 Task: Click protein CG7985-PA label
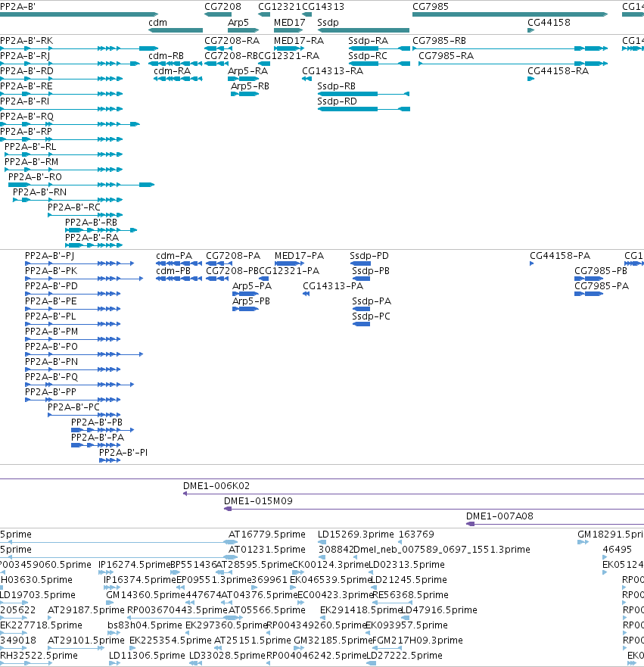602,286
